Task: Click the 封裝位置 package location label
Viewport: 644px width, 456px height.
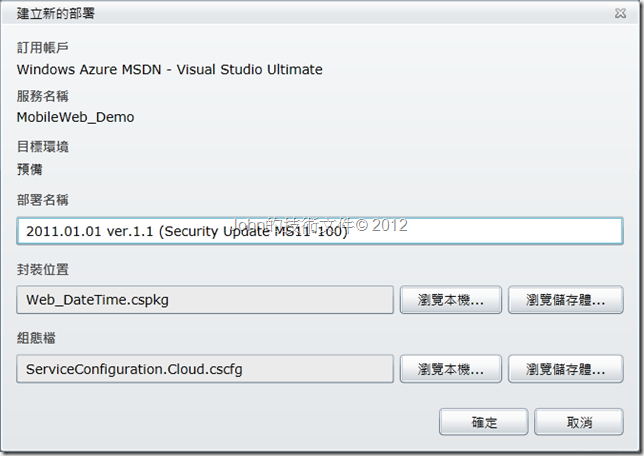Action: (43, 269)
